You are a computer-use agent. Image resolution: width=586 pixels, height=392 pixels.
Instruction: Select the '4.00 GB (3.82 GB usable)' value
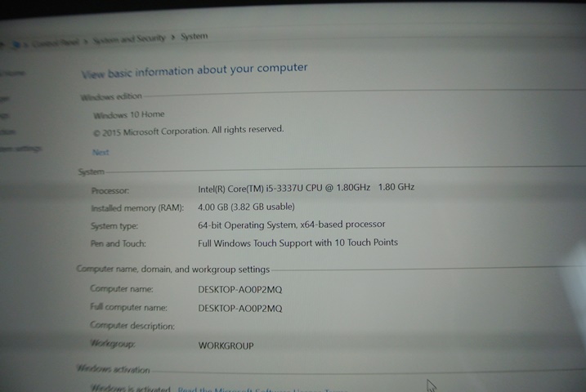pos(246,207)
